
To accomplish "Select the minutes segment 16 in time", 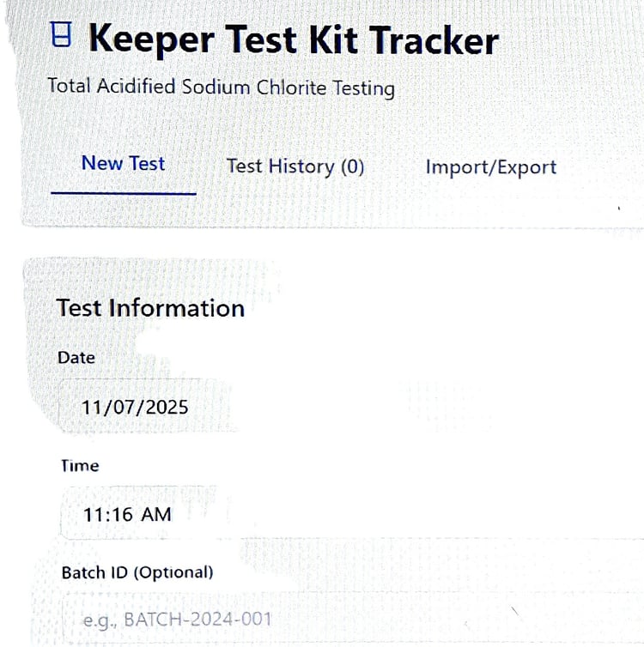I will tap(121, 515).
